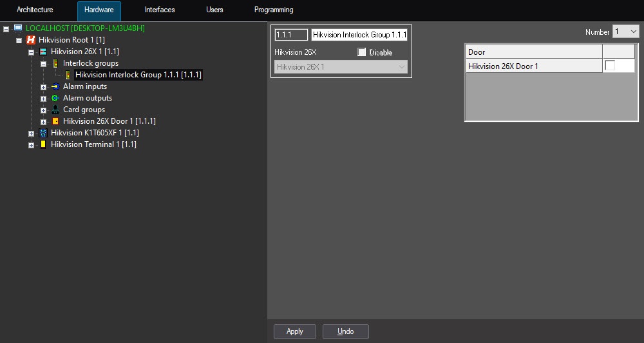Screen dimensions: 644x343
Task: Click the yellow Hikvision Terminal 1 icon
Action: pos(43,144)
